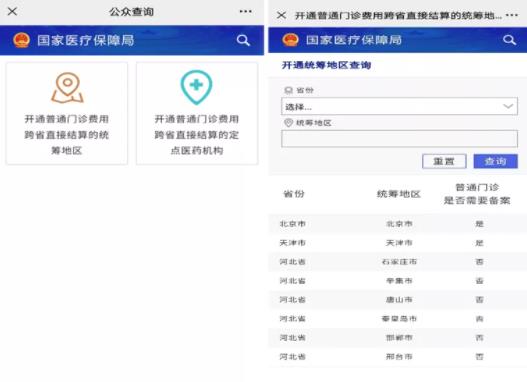Open the more options dots on 公众查询 page
This screenshot has width=527, height=382.
[245, 11]
